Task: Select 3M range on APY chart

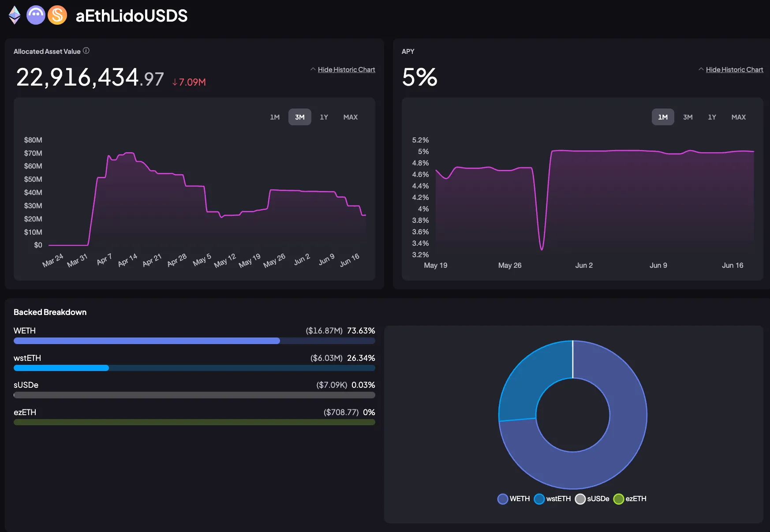Action: coord(688,117)
